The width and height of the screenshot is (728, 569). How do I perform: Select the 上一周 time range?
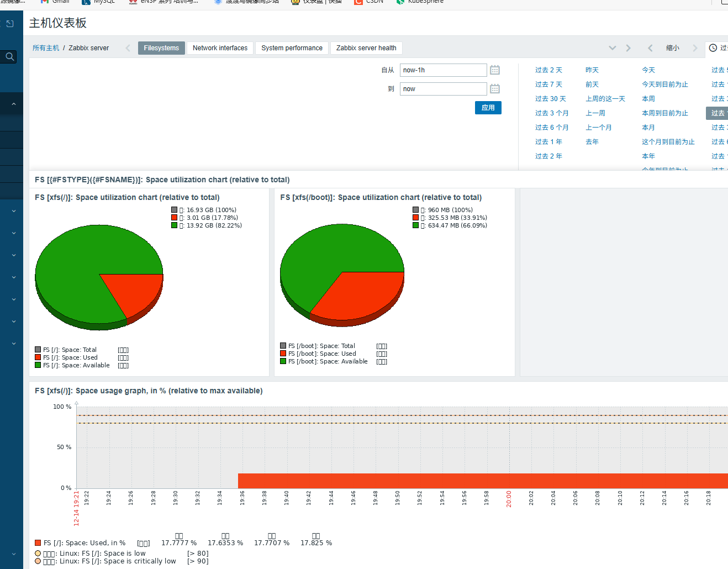[595, 113]
